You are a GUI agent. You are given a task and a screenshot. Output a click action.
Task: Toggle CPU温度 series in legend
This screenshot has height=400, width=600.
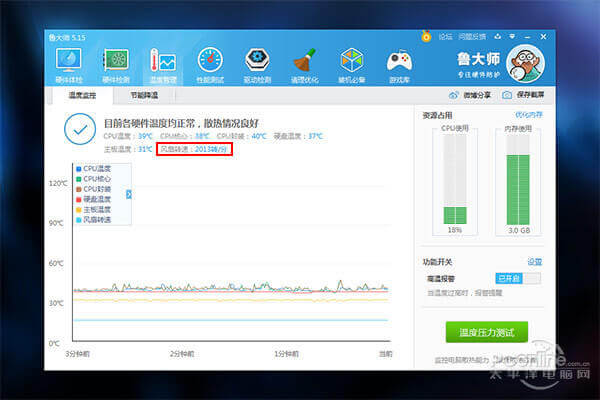(94, 169)
